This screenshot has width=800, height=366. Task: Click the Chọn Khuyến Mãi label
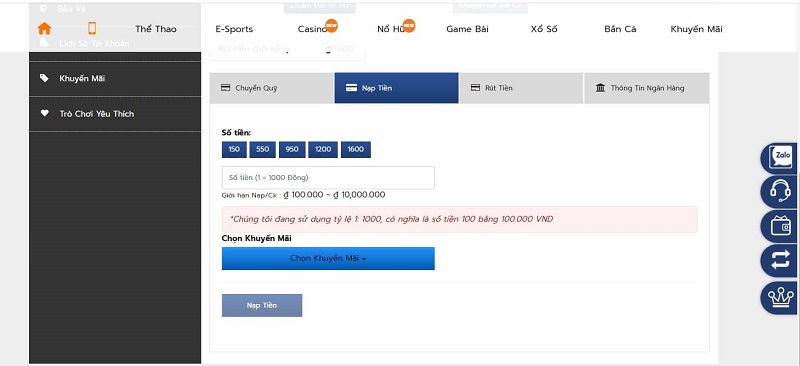coord(257,238)
